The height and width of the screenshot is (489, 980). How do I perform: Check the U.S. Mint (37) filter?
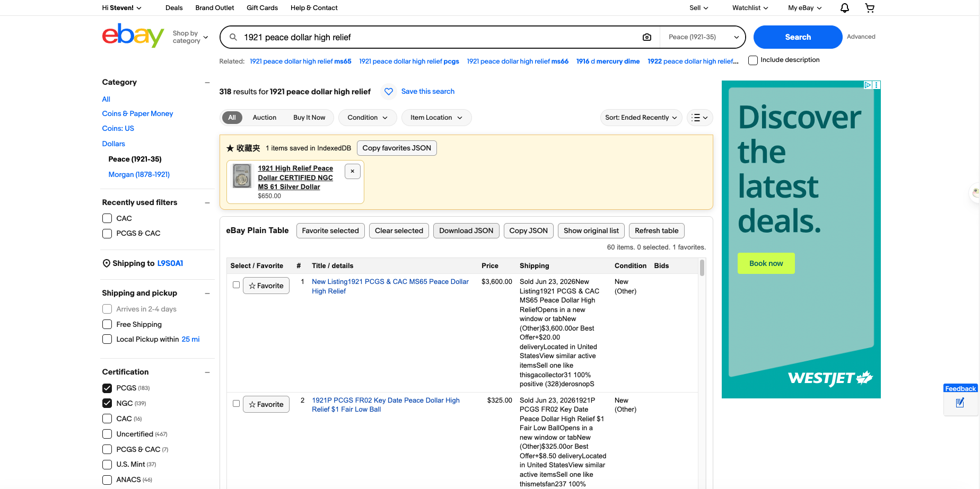[107, 465]
